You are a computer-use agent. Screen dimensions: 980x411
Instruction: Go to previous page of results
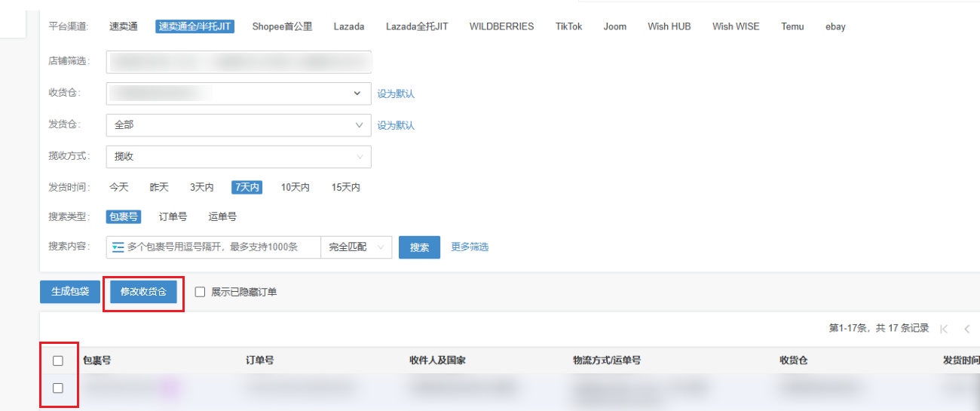coord(966,329)
